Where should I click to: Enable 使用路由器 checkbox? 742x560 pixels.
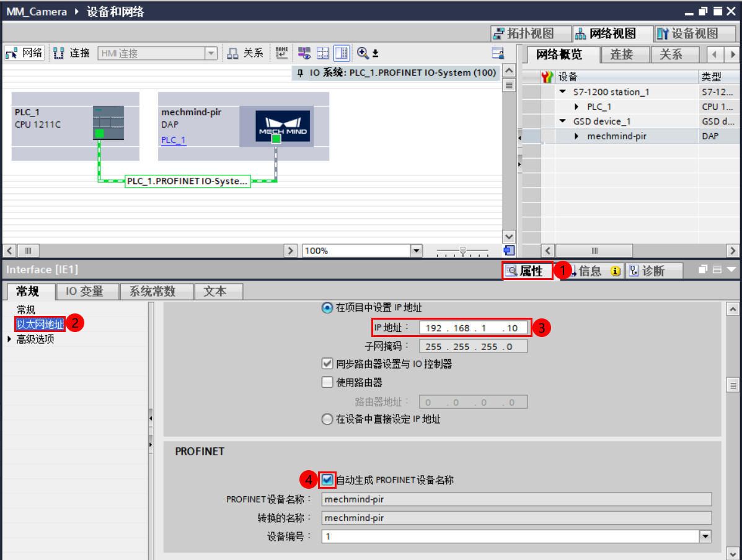click(x=327, y=382)
